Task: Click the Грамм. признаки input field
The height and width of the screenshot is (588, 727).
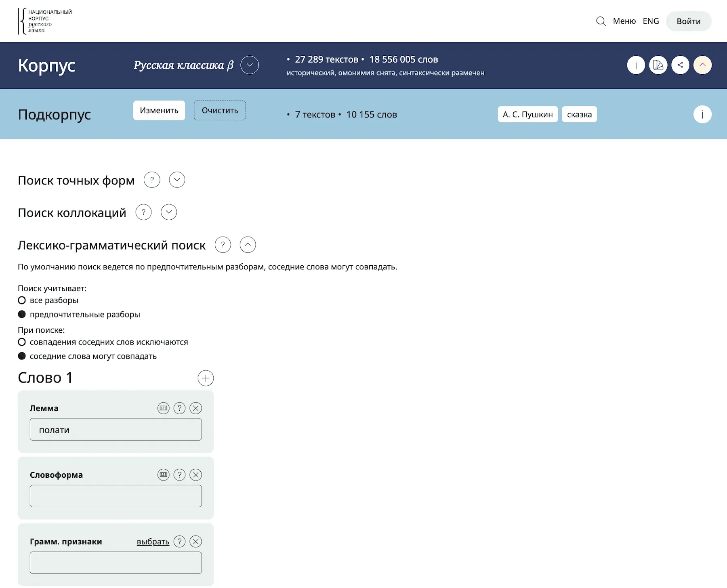Action: [116, 563]
